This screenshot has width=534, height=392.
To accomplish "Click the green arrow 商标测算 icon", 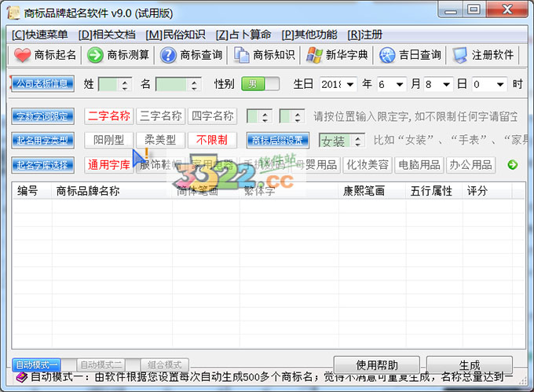I will [x=95, y=55].
